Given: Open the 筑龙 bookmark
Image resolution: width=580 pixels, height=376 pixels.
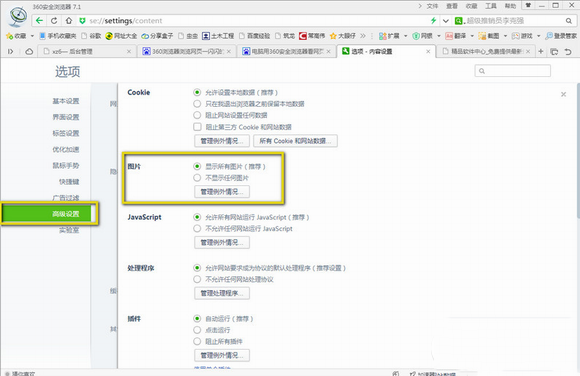Looking at the screenshot, I should coord(285,36).
